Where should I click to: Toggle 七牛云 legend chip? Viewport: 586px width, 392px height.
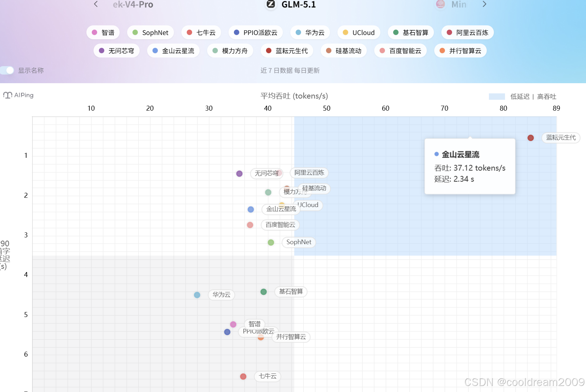(201, 32)
